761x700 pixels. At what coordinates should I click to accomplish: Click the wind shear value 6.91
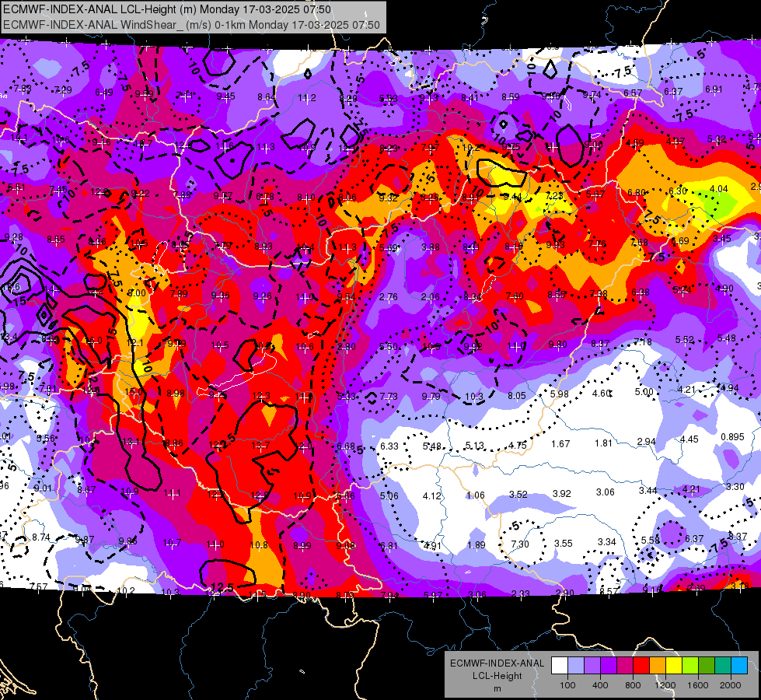pyautogui.click(x=714, y=89)
